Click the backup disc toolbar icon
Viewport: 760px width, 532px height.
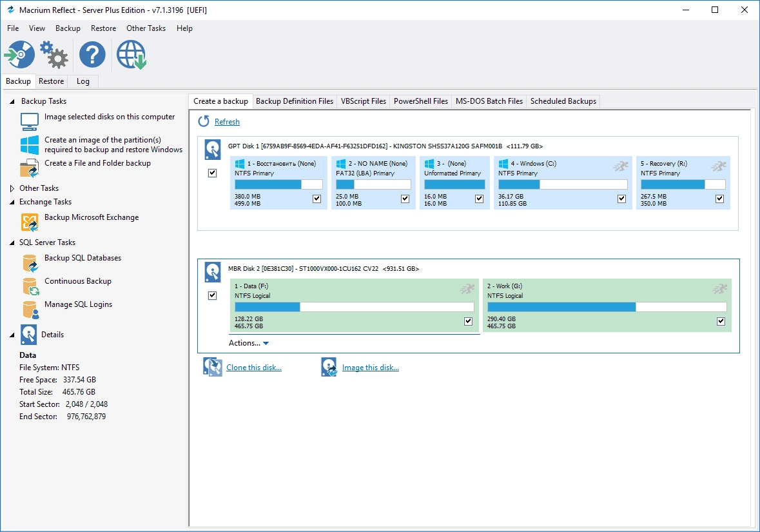19,54
